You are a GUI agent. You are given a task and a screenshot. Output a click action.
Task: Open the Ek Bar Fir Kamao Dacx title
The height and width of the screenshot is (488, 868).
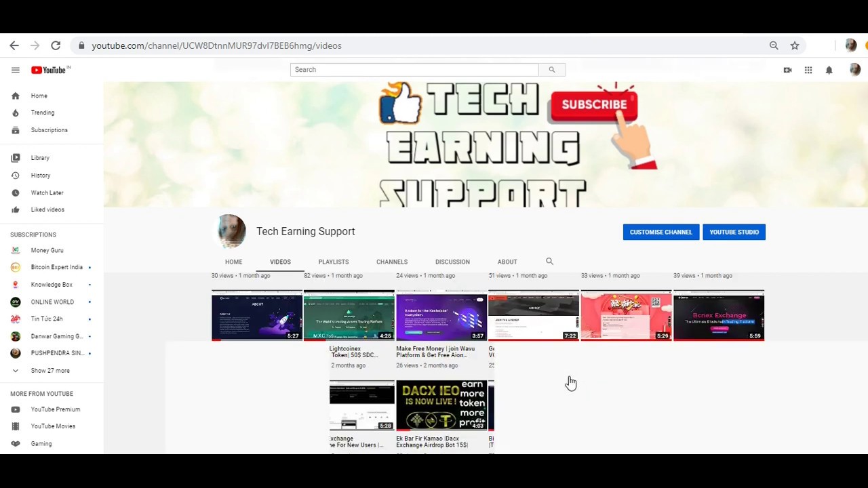(x=432, y=442)
